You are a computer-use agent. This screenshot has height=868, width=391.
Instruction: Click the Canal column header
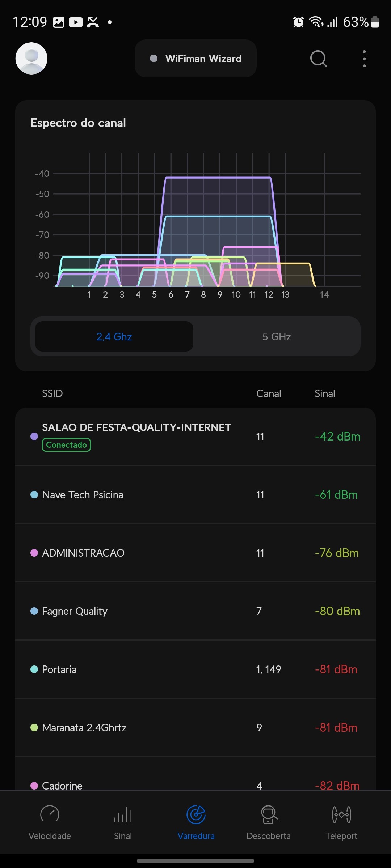[269, 393]
